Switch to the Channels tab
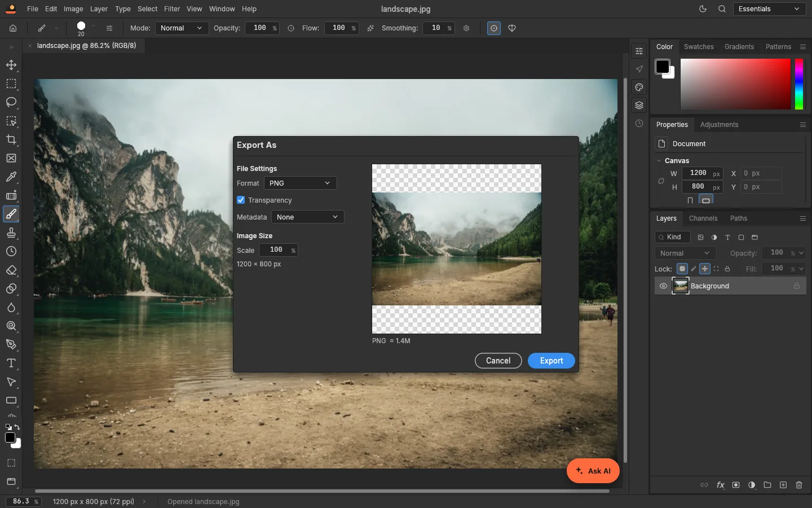812x508 pixels. 703,218
